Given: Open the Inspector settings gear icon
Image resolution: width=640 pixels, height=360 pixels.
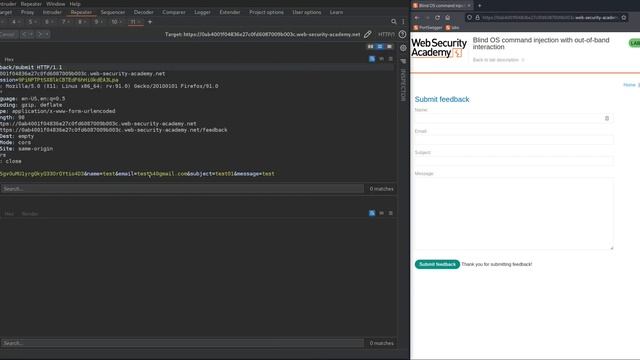Looking at the screenshot, I should pyautogui.click(x=403, y=48).
